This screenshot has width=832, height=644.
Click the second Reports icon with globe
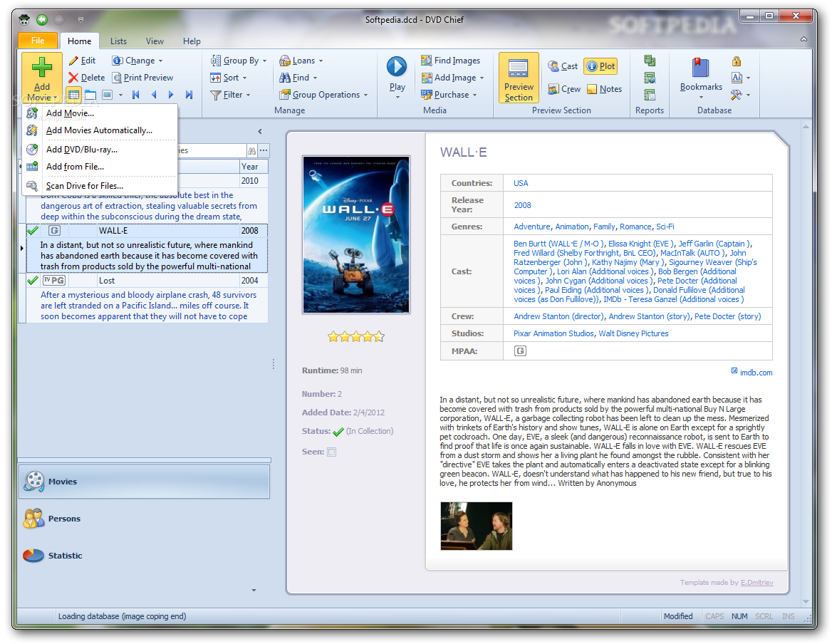pyautogui.click(x=650, y=78)
